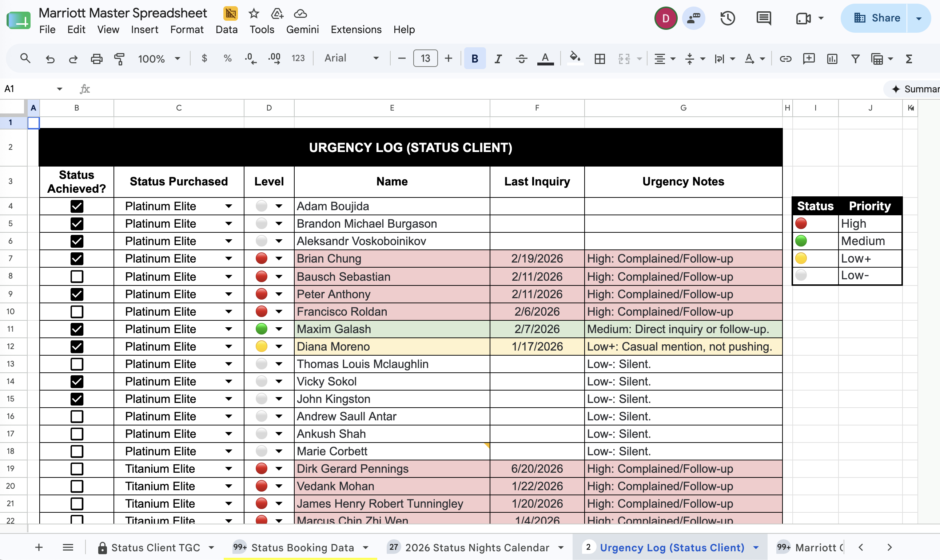Image resolution: width=940 pixels, height=560 pixels.
Task: Select the Peter Anthony name cell
Action: coord(392,294)
